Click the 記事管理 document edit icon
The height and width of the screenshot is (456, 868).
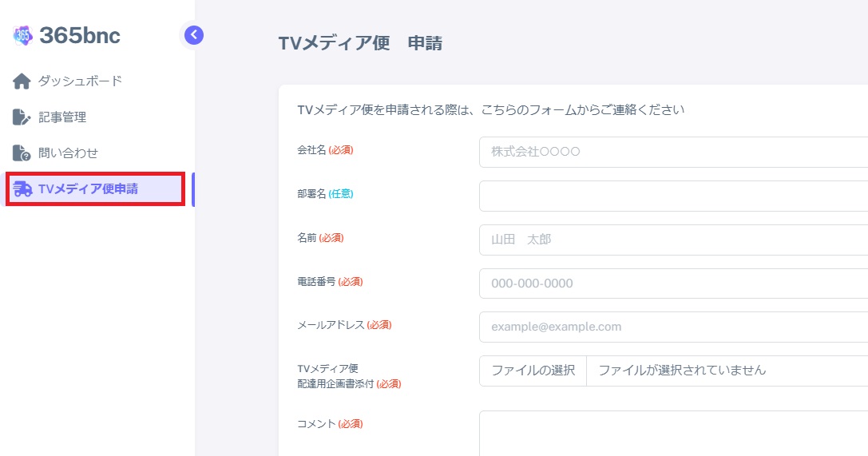point(22,117)
